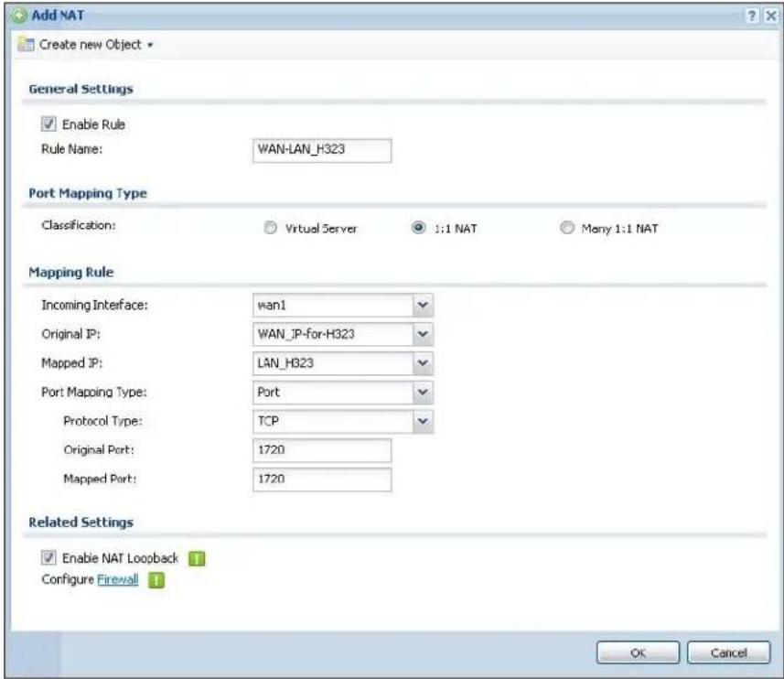Toggle the Enable Rule checkbox
The height and width of the screenshot is (679, 784).
pyautogui.click(x=48, y=124)
